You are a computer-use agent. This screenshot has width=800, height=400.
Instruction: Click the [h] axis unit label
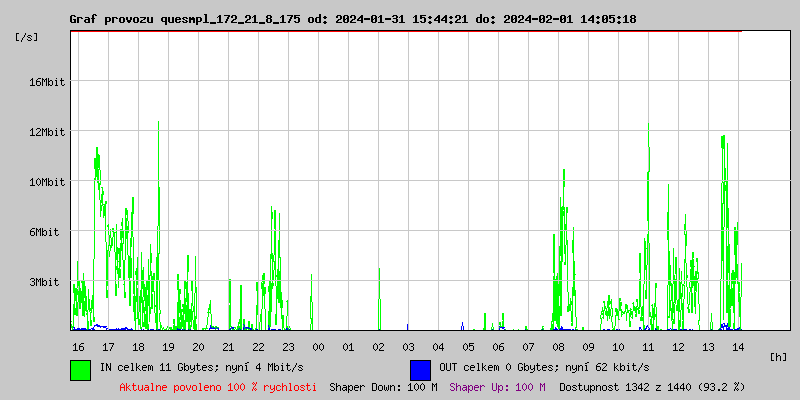(778, 357)
